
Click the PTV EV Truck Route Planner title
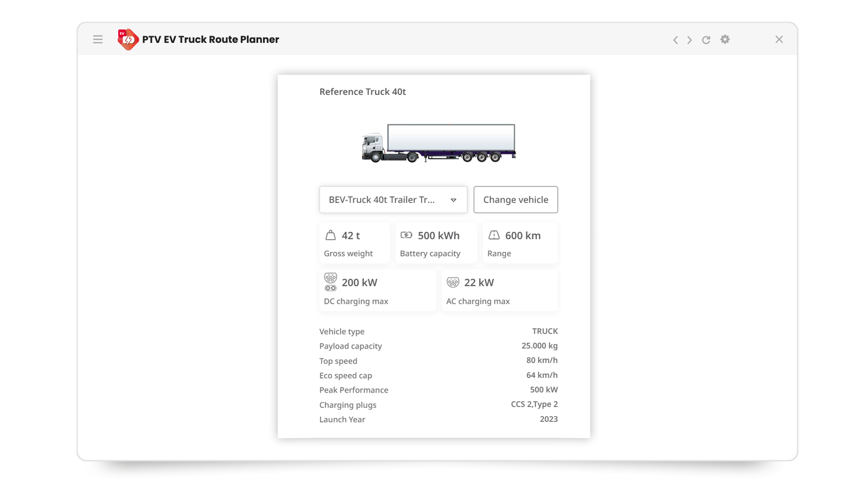[x=210, y=40]
